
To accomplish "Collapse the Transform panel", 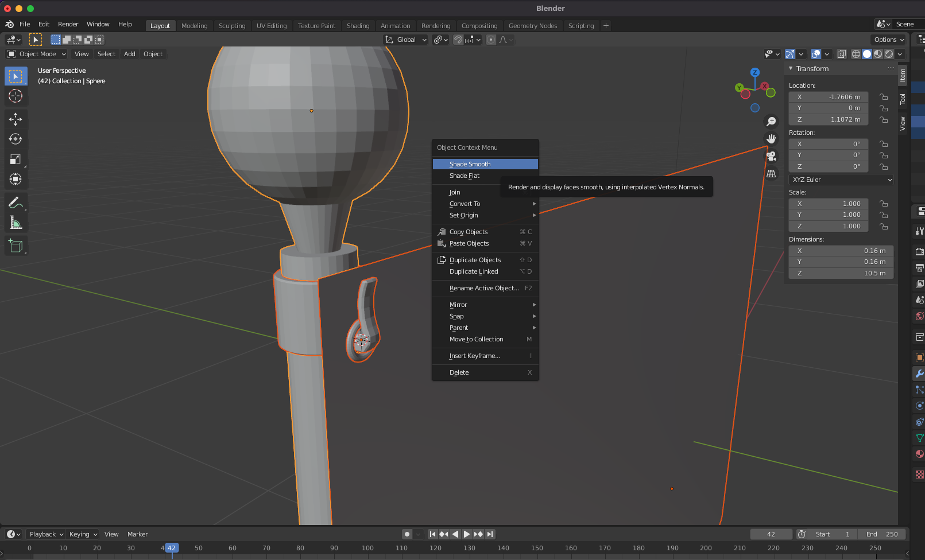I will 791,68.
